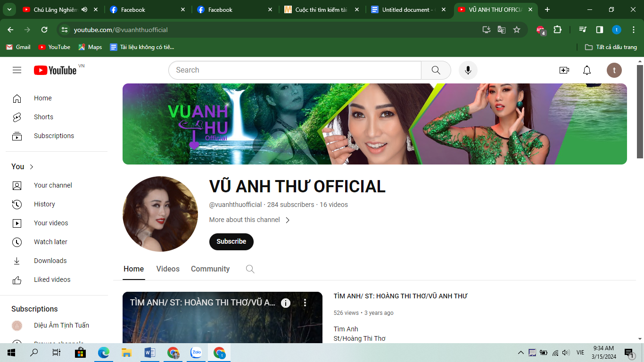Screen dimensions: 644x362
Task: Open Gmail bookmark
Action: point(18,47)
